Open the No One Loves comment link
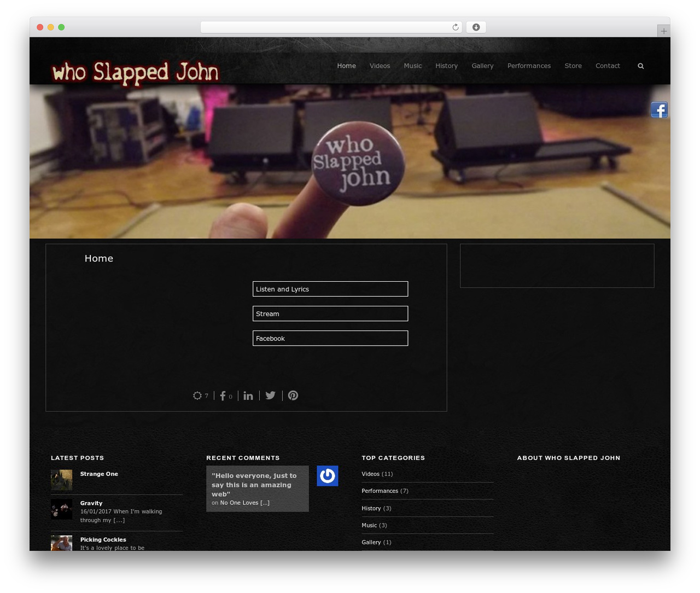Image resolution: width=700 pixels, height=593 pixels. point(244,503)
